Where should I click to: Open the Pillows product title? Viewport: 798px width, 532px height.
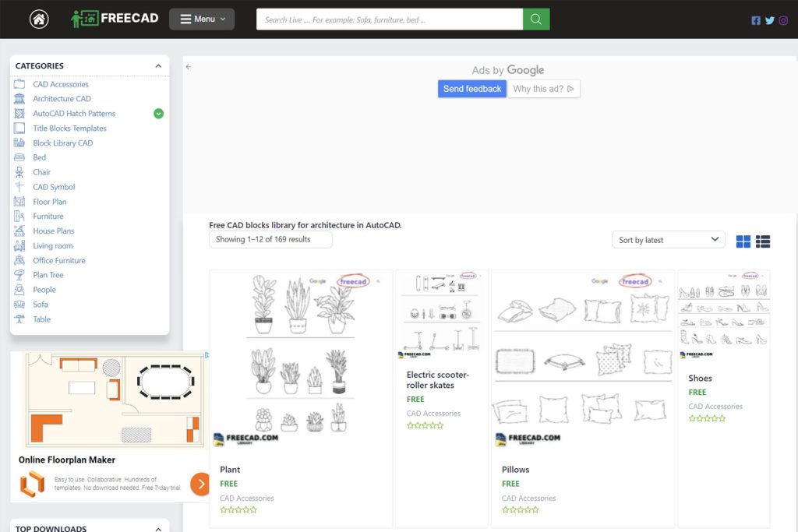[516, 470]
